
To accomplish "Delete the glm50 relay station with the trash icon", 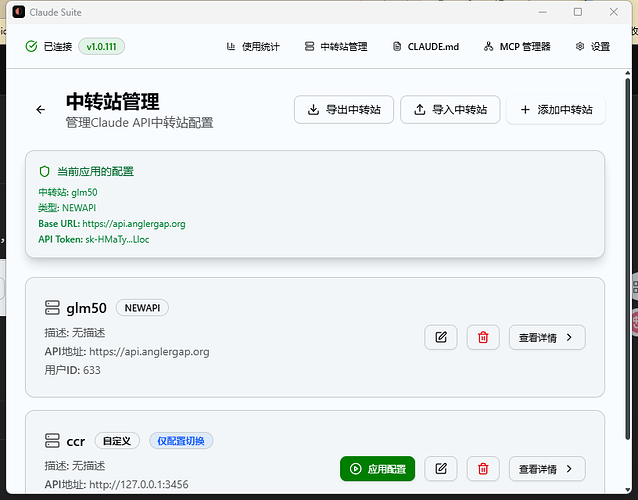I will click(x=483, y=337).
